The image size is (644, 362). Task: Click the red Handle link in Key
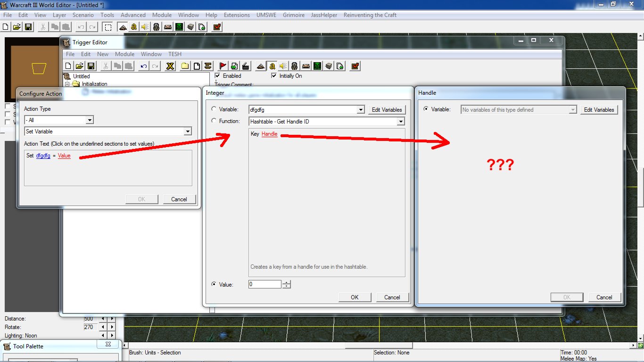269,134
